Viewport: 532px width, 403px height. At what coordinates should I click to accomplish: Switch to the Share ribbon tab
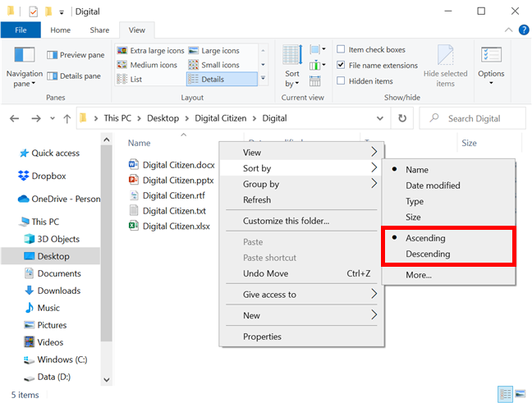(x=99, y=30)
